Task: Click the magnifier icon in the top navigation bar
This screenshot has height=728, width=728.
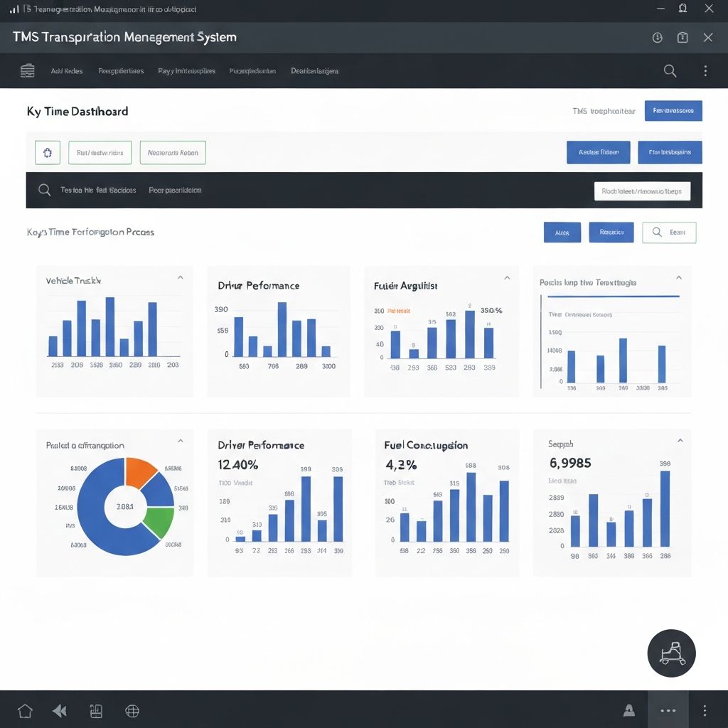Action: pos(670,70)
